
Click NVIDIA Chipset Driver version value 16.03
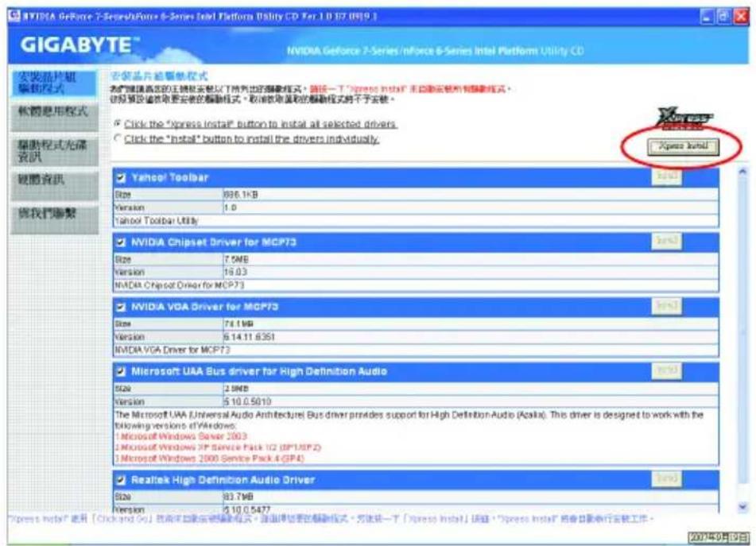235,272
